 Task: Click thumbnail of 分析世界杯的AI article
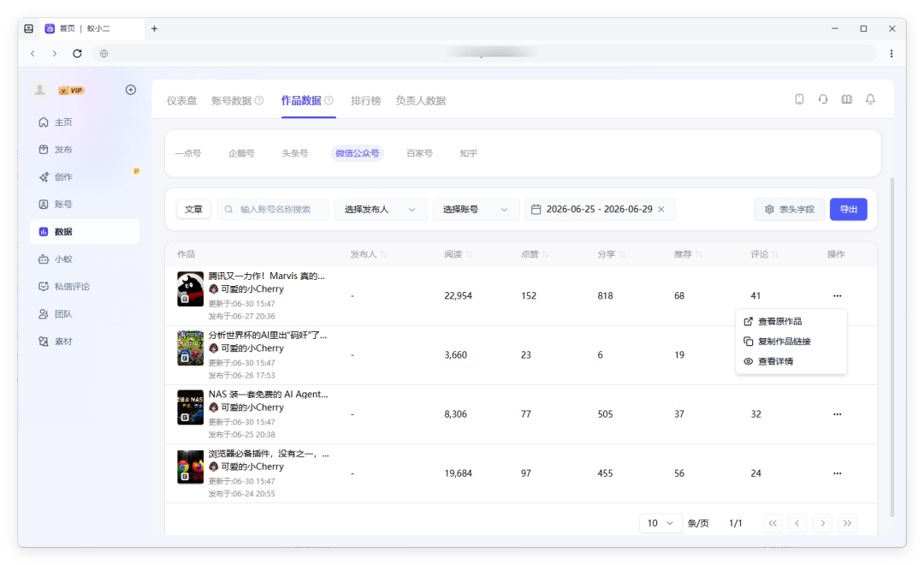(x=190, y=348)
